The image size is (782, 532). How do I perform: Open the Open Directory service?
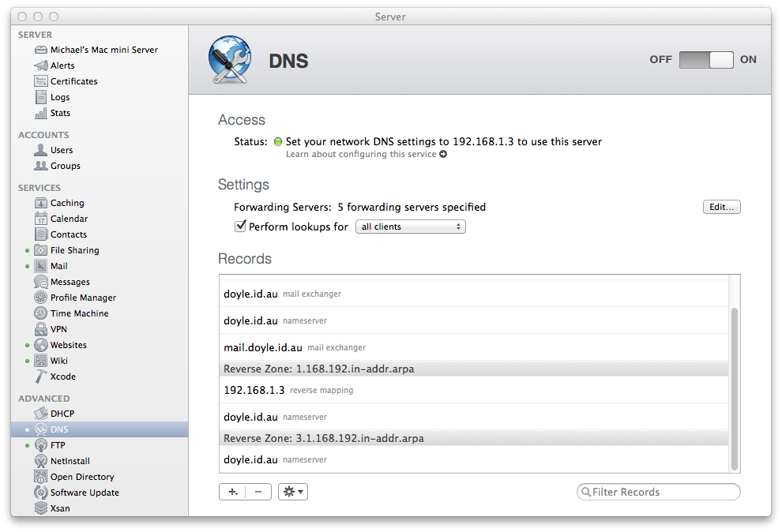coord(82,477)
